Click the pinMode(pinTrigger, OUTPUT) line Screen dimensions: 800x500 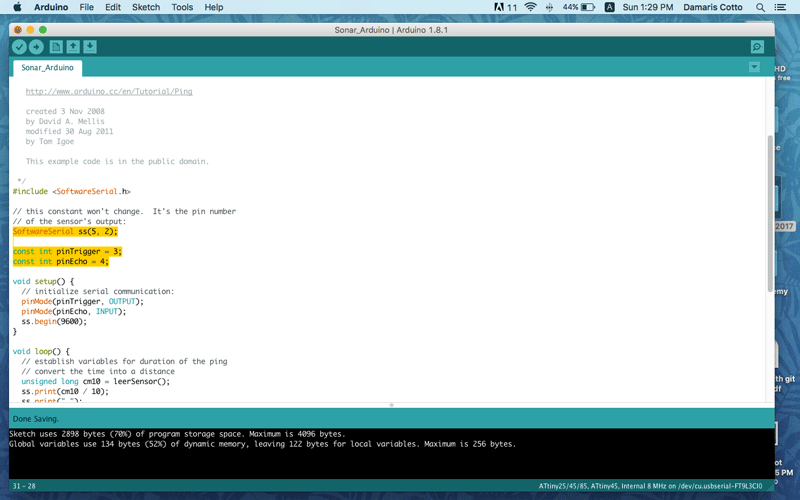pos(82,301)
